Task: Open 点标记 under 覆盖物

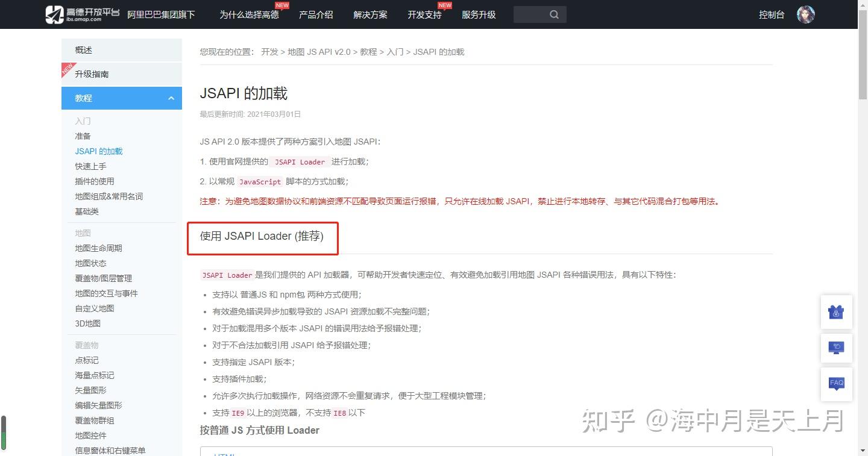Action: (86, 360)
